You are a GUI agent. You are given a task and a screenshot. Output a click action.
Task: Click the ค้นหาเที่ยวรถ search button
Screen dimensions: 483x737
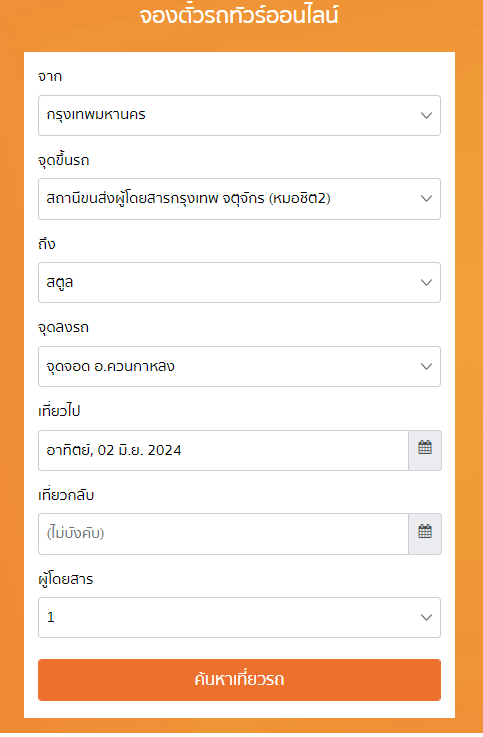coord(239,680)
